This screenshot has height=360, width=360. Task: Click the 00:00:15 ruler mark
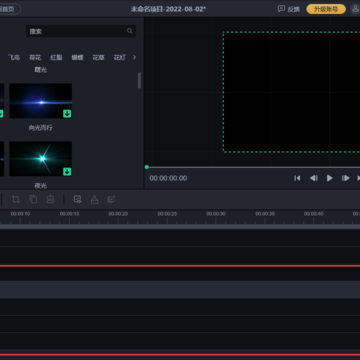pos(69,214)
